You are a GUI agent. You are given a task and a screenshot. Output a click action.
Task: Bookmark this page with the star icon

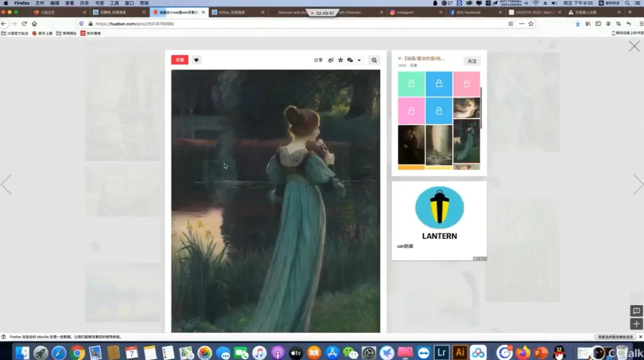pos(530,24)
